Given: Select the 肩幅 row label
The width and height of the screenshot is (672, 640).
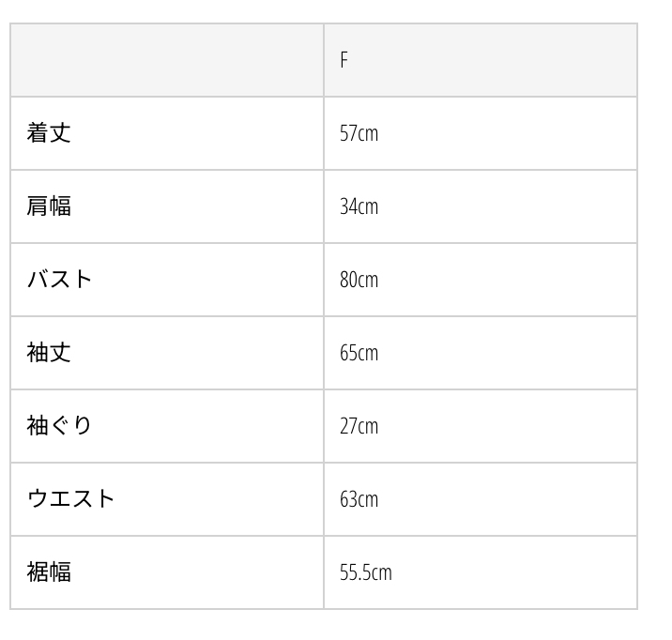Looking at the screenshot, I should pos(49,206).
